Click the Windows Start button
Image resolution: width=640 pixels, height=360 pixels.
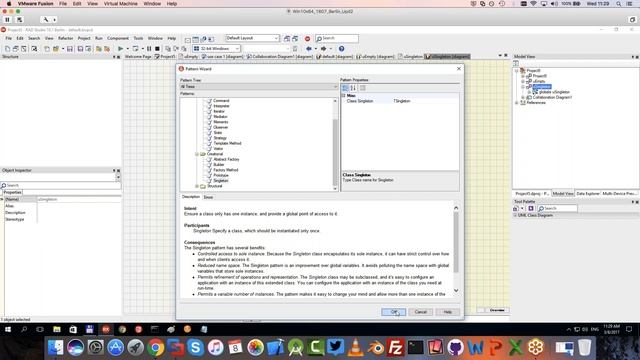coord(8,329)
